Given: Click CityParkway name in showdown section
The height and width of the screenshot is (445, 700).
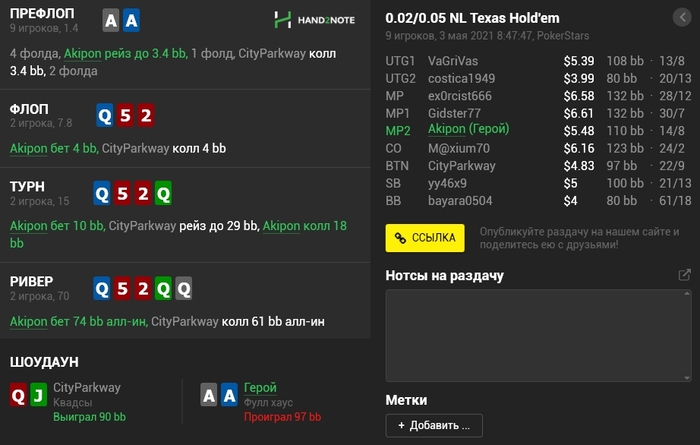Looking at the screenshot, I should click(87, 388).
